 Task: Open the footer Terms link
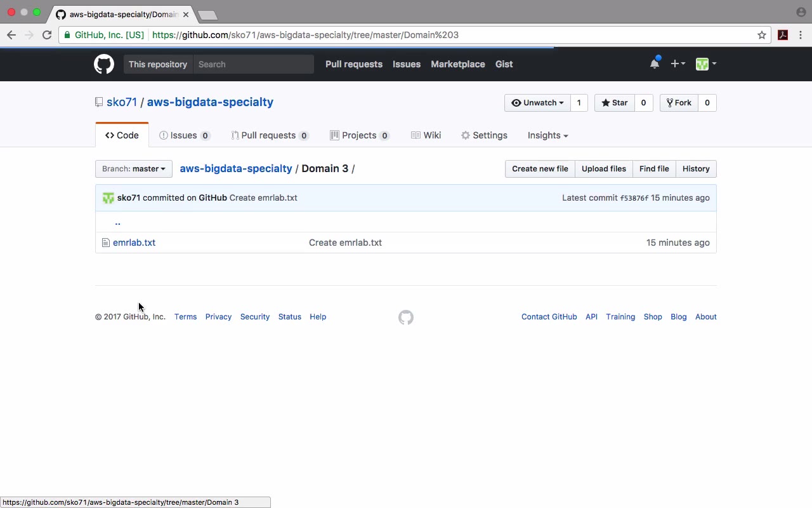[x=185, y=317]
